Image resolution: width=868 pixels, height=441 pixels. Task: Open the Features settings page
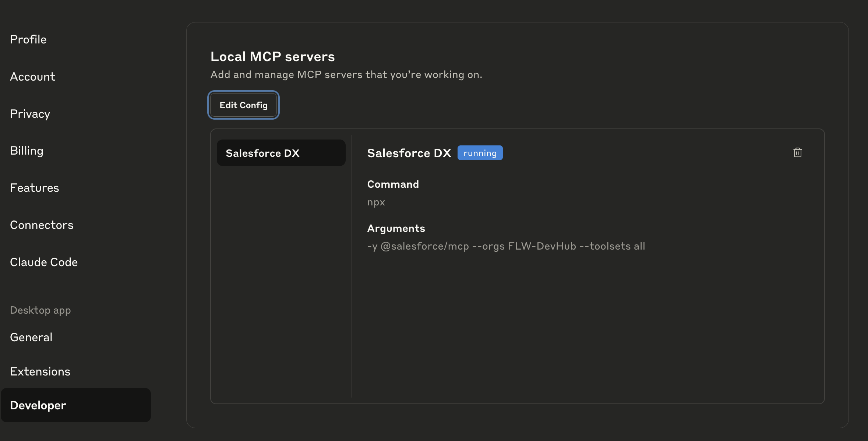point(34,188)
